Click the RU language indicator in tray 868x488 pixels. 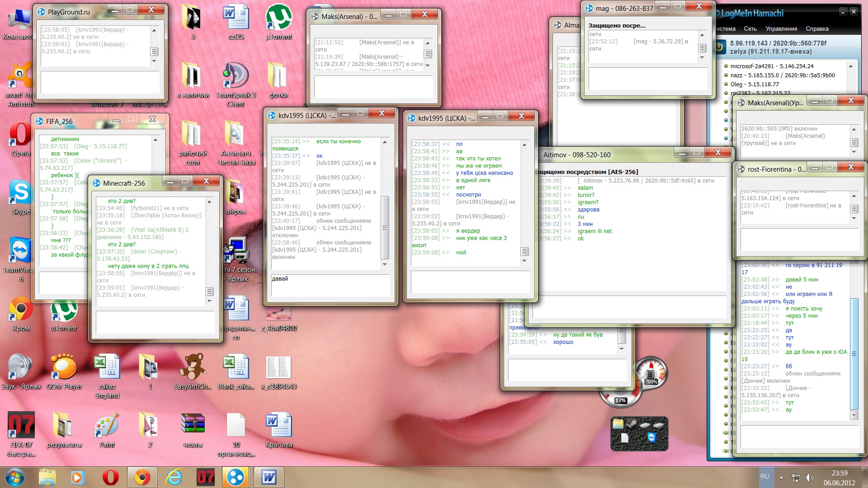tap(764, 477)
